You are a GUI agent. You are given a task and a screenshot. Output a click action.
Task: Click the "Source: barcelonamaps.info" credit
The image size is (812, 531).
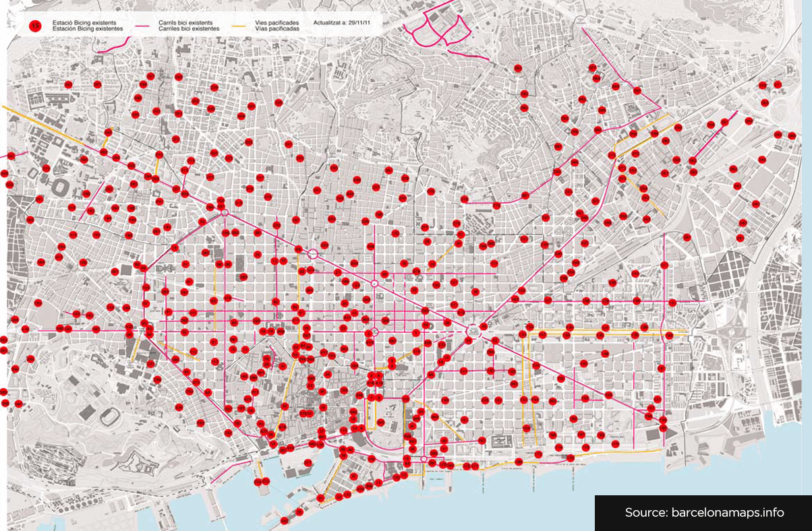704,513
